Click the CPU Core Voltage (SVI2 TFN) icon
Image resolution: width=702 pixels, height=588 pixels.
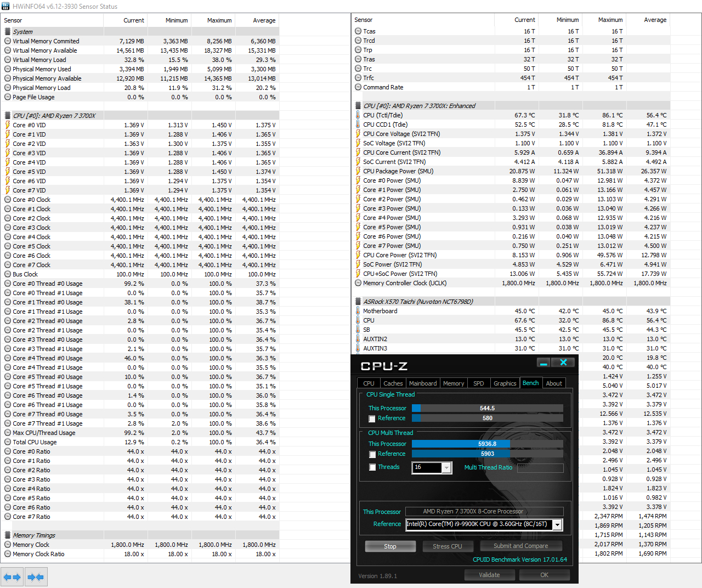point(358,134)
